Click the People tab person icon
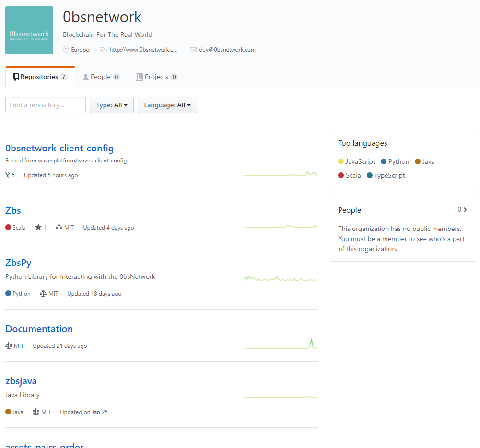Screen dimensions: 480x448 click(x=86, y=77)
